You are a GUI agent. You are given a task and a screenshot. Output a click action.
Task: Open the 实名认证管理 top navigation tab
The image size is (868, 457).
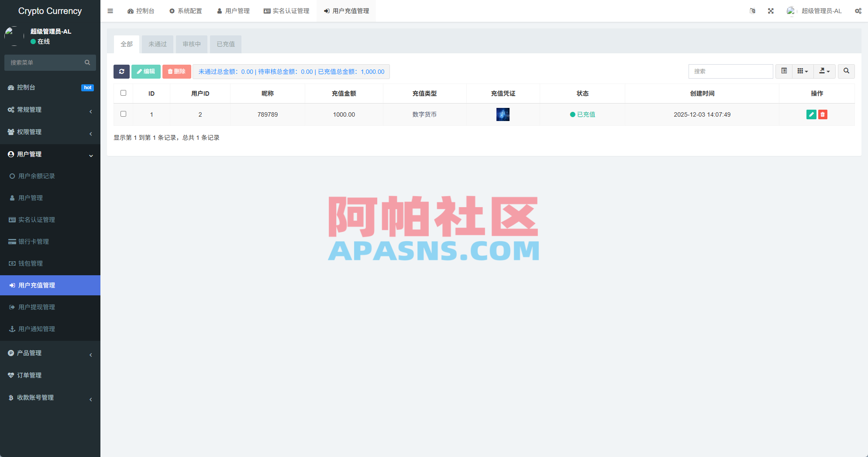click(286, 11)
